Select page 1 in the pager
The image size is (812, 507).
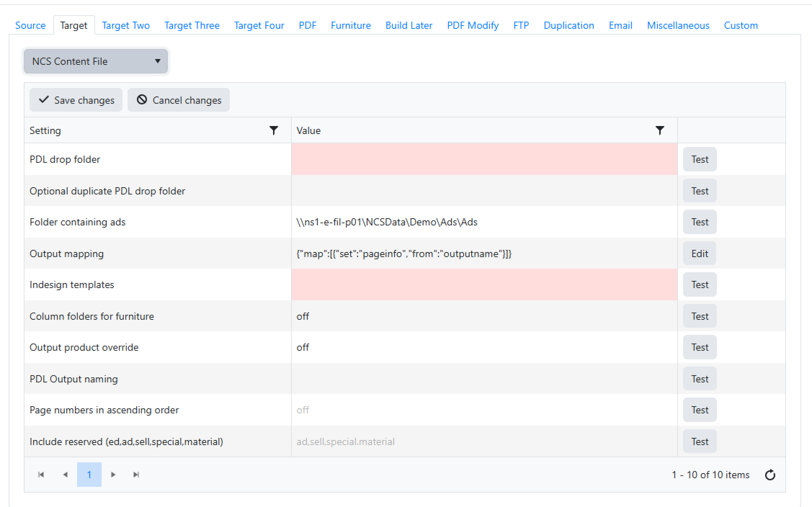(89, 475)
